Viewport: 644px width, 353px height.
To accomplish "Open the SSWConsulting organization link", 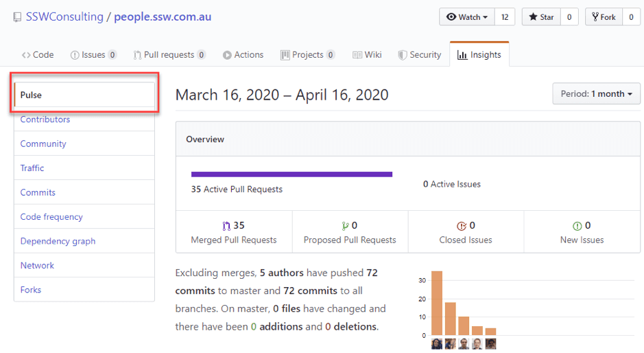I will (x=64, y=17).
